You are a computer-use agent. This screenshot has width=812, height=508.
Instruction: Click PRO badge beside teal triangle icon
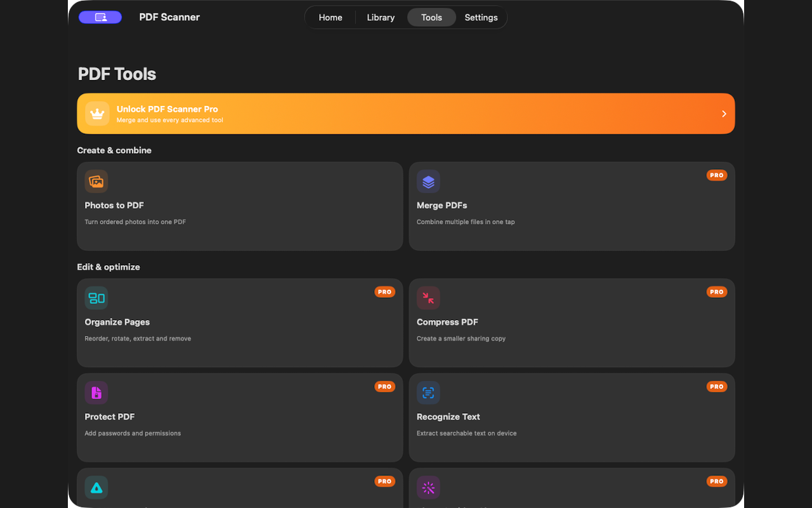pos(385,481)
